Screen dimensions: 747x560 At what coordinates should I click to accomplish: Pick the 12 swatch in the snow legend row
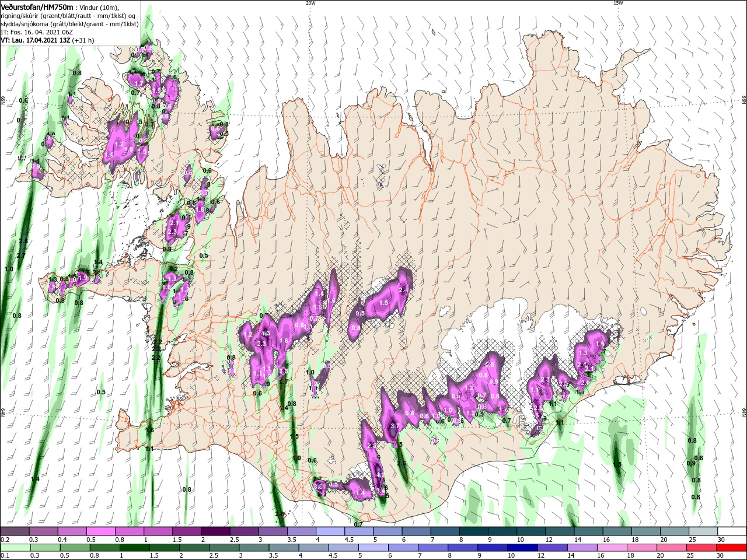point(560,531)
